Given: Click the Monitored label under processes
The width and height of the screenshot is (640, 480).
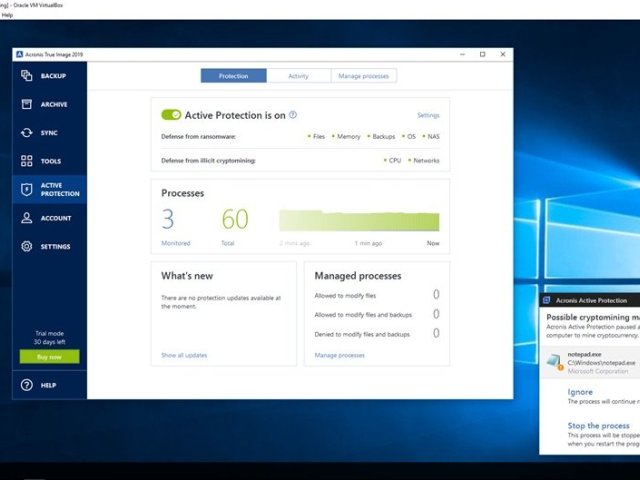Looking at the screenshot, I should click(x=176, y=243).
